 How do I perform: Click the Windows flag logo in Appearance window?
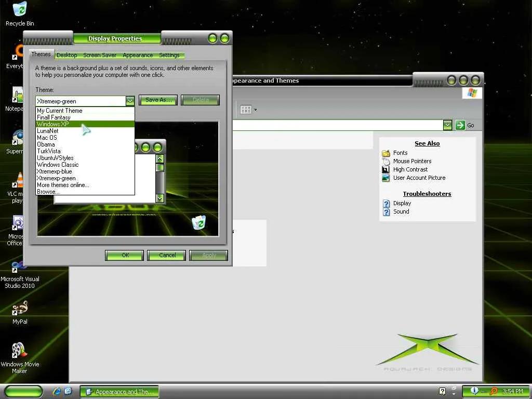pyautogui.click(x=472, y=93)
